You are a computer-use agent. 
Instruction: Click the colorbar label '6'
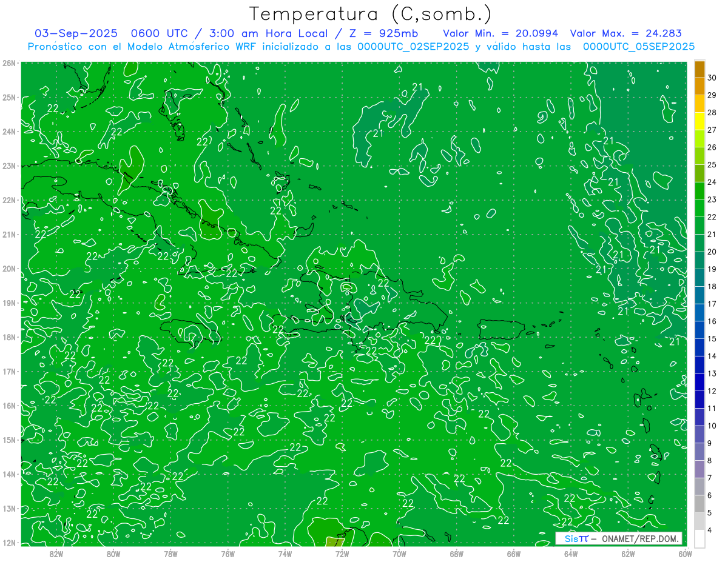tap(710, 495)
